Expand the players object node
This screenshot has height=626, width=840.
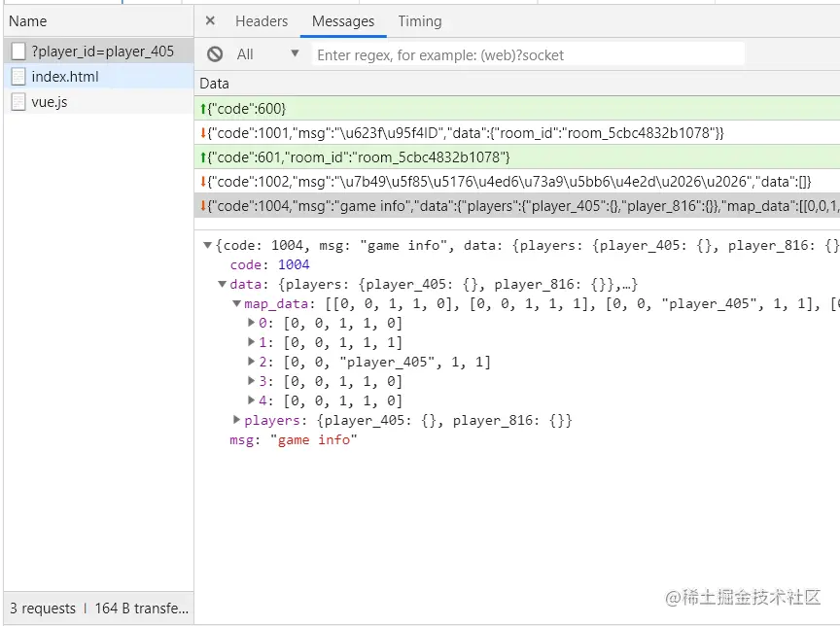[x=237, y=420]
